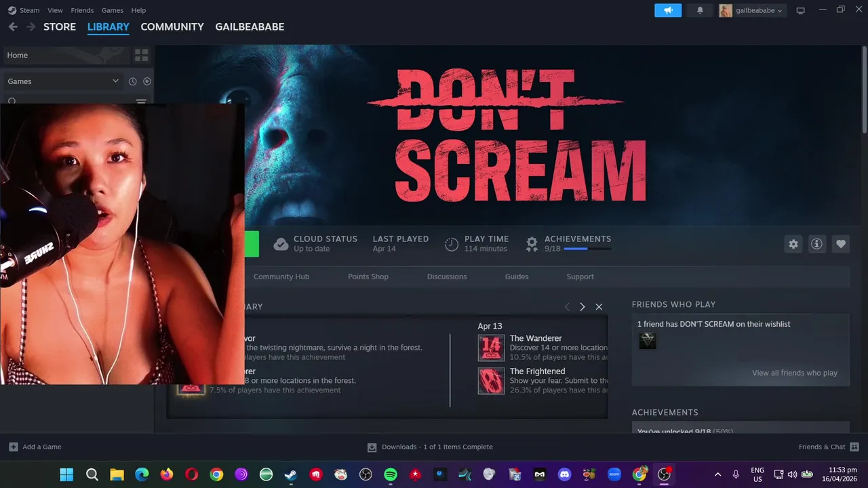The width and height of the screenshot is (868, 488).
Task: Open the Games menu
Action: coord(113,10)
